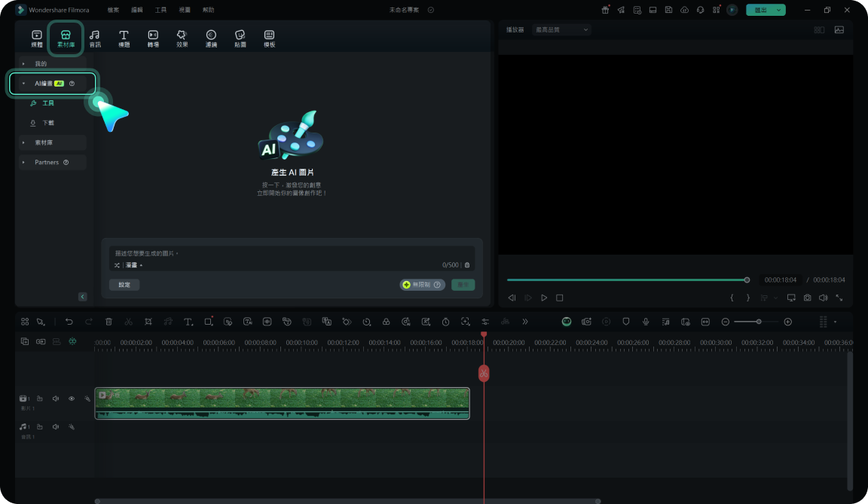868x504 pixels.
Task: Click the delete trash icon in timeline toolbar
Action: pyautogui.click(x=108, y=322)
